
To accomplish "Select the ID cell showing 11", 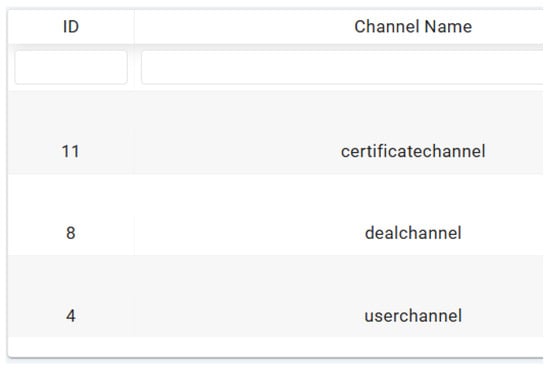I will (71, 152).
